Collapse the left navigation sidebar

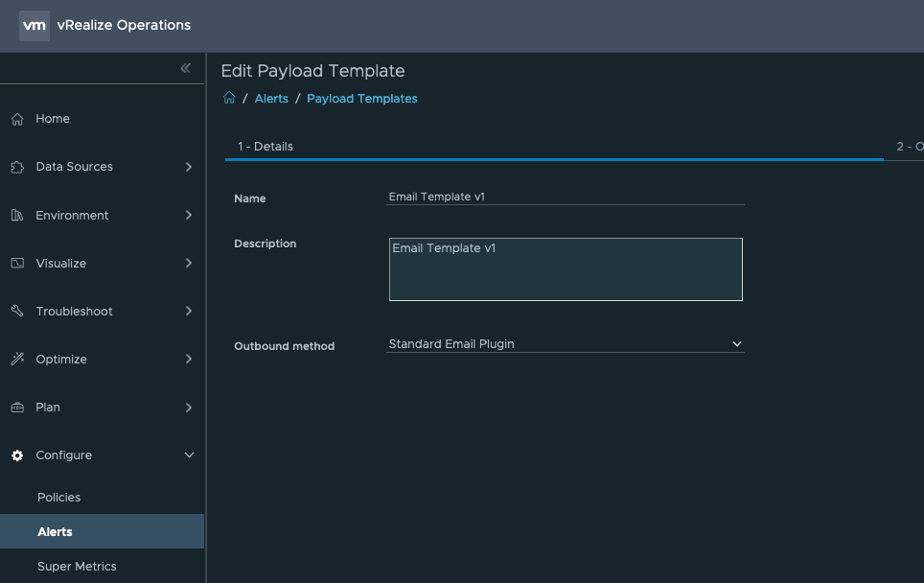pyautogui.click(x=185, y=68)
